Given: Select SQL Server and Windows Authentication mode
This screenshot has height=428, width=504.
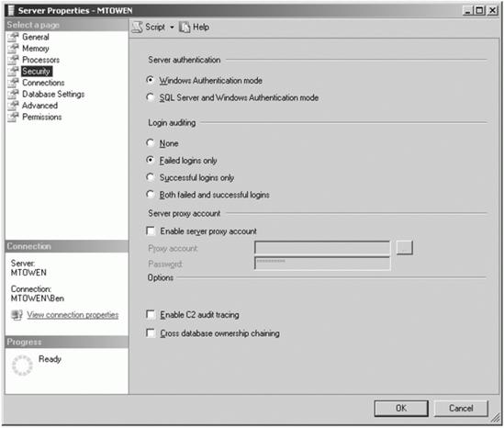Looking at the screenshot, I should 151,96.
